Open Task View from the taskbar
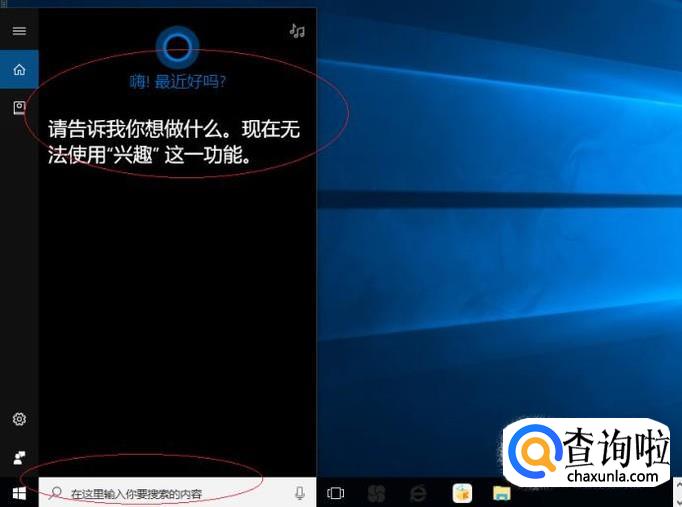682x507 pixels. click(336, 493)
